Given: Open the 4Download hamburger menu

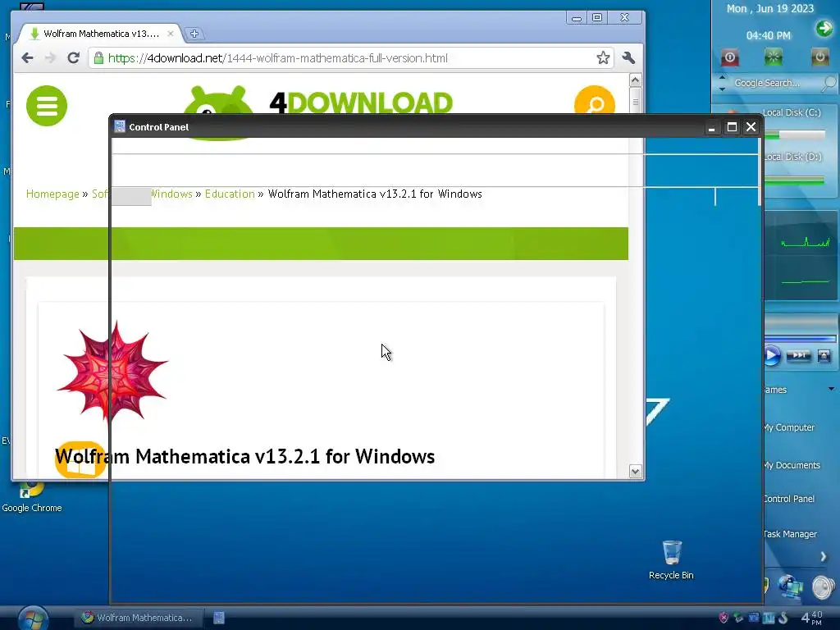Looking at the screenshot, I should click(47, 106).
